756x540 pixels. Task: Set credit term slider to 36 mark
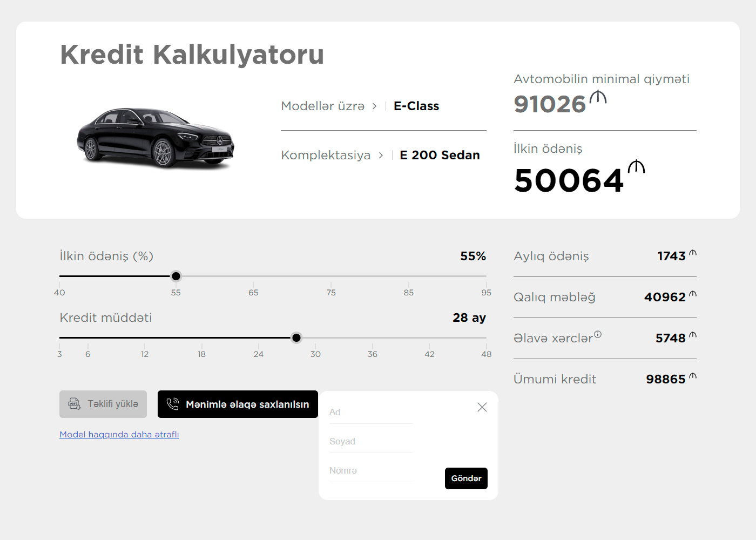373,338
